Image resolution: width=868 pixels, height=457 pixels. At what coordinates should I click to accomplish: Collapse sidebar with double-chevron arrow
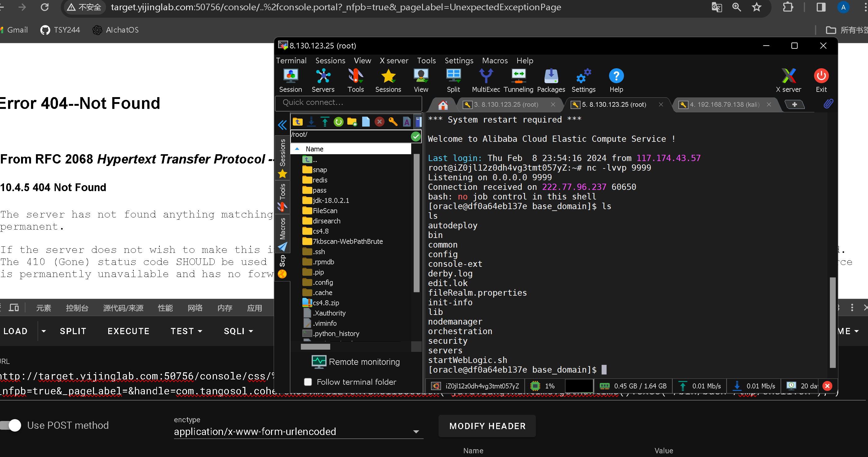pos(283,125)
